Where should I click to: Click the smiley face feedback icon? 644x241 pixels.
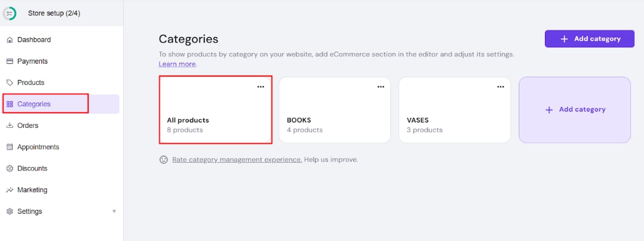163,160
